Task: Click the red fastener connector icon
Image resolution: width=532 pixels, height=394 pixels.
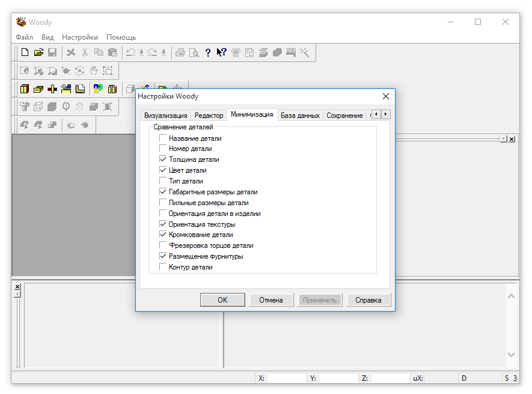Action: [52, 89]
